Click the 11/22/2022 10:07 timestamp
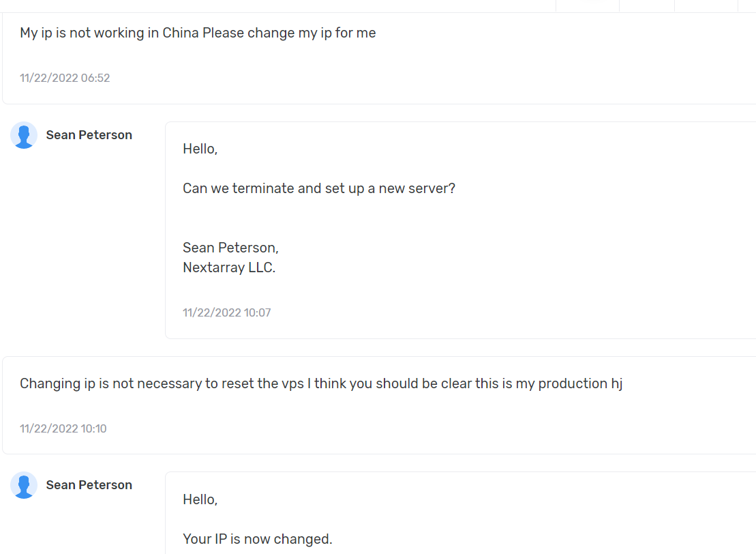Viewport: 756px width, 554px height. [226, 312]
